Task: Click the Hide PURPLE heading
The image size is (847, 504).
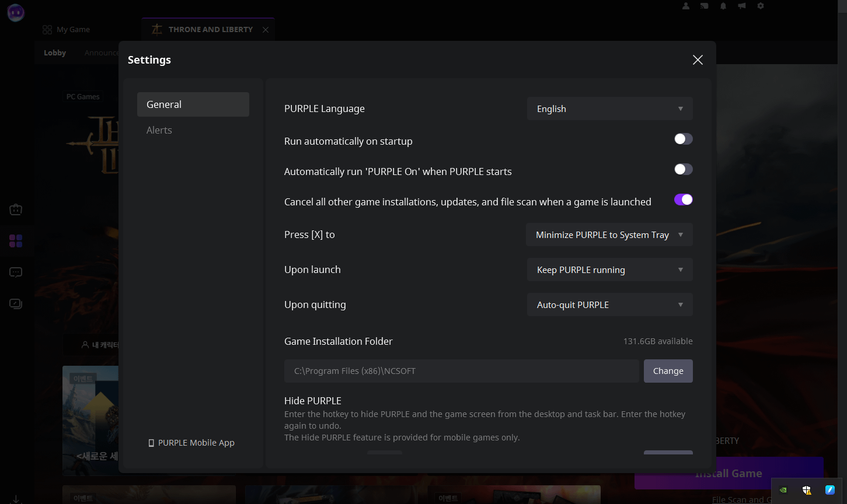Action: [x=313, y=401]
